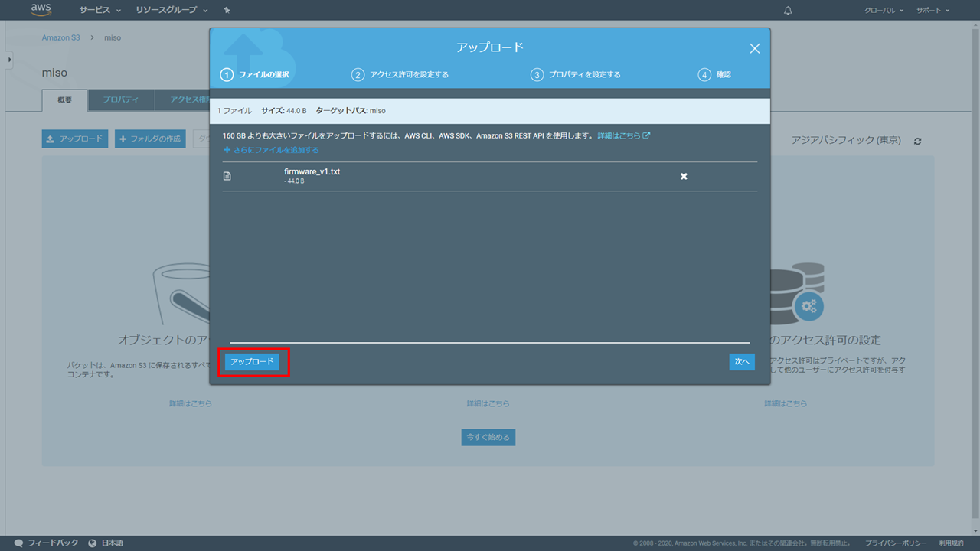Screen dimensions: 980x551
Task: Click the Amazon S3 breadcrumb link
Action: point(60,37)
